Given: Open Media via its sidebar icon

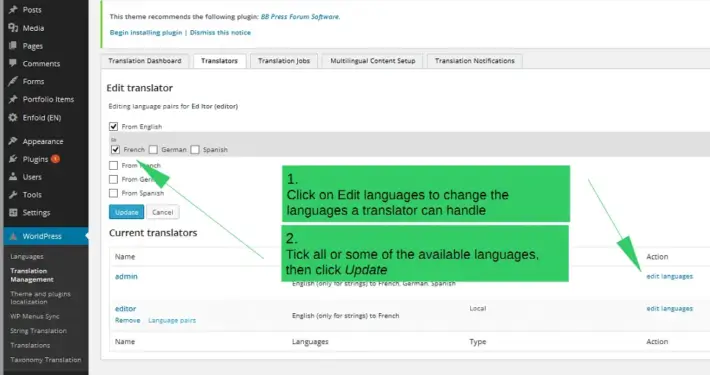Looking at the screenshot, I should tap(13, 28).
